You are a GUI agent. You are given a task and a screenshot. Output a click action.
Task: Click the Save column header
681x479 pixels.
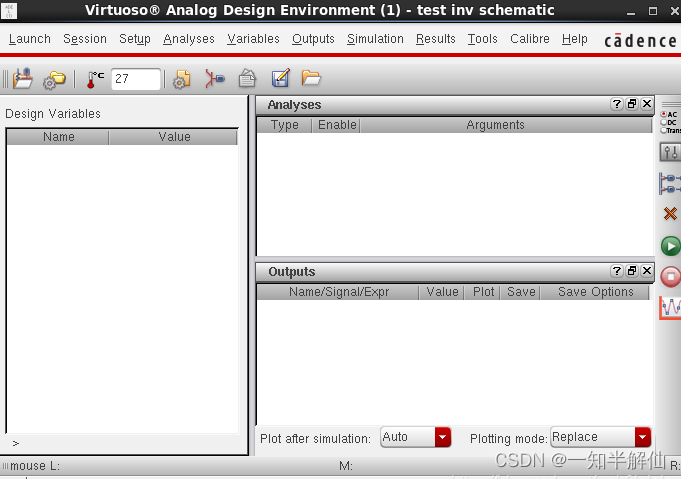(x=521, y=292)
